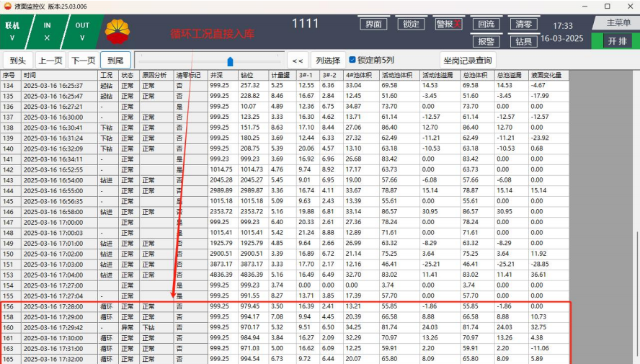Click the 计量罐 column header
This screenshot has width=640, height=364.
click(x=283, y=75)
